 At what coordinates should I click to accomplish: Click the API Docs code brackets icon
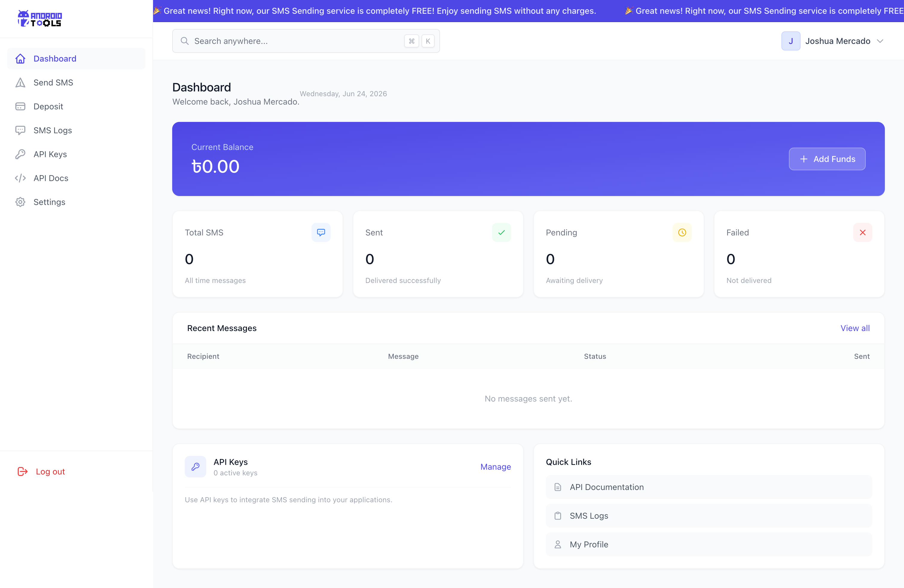point(21,178)
